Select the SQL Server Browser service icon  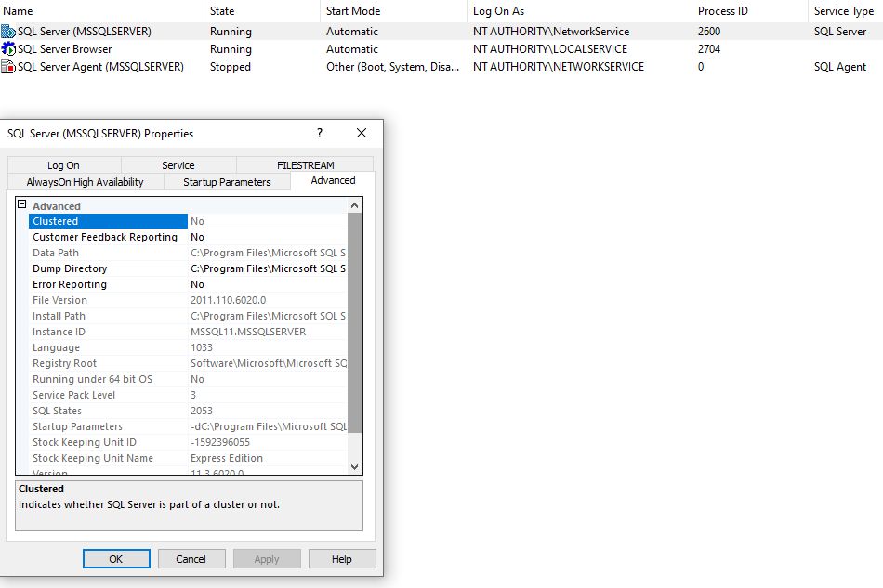8,49
